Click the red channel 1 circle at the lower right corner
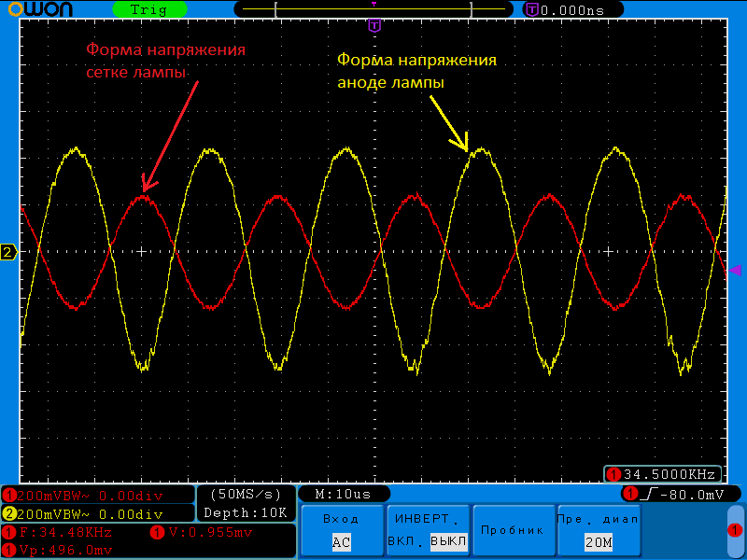The height and width of the screenshot is (560, 747). click(735, 530)
